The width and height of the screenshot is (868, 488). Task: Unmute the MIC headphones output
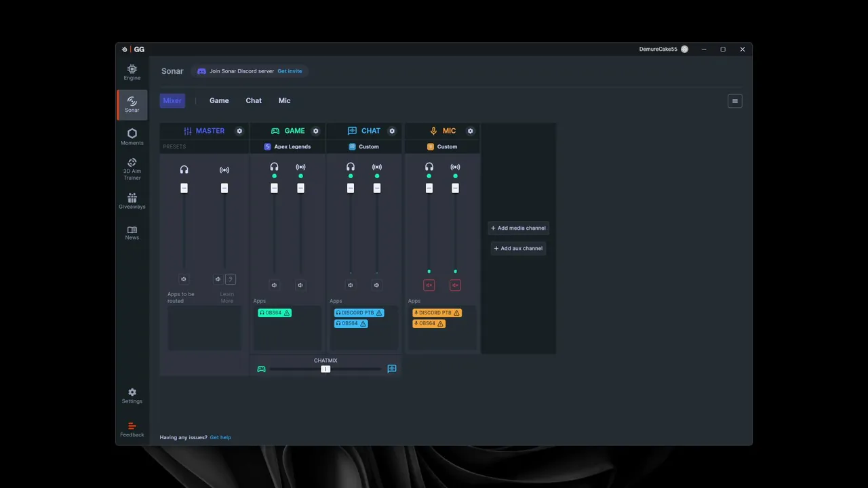[429, 285]
